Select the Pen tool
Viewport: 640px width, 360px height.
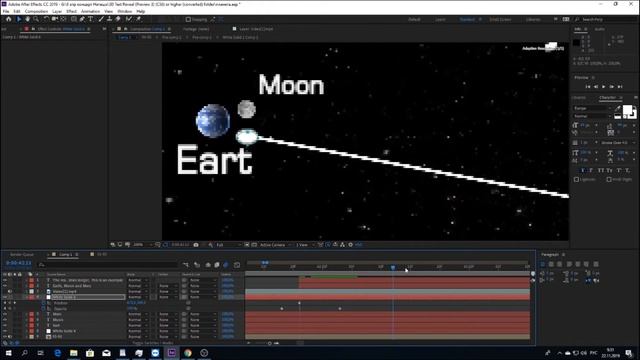point(82,19)
